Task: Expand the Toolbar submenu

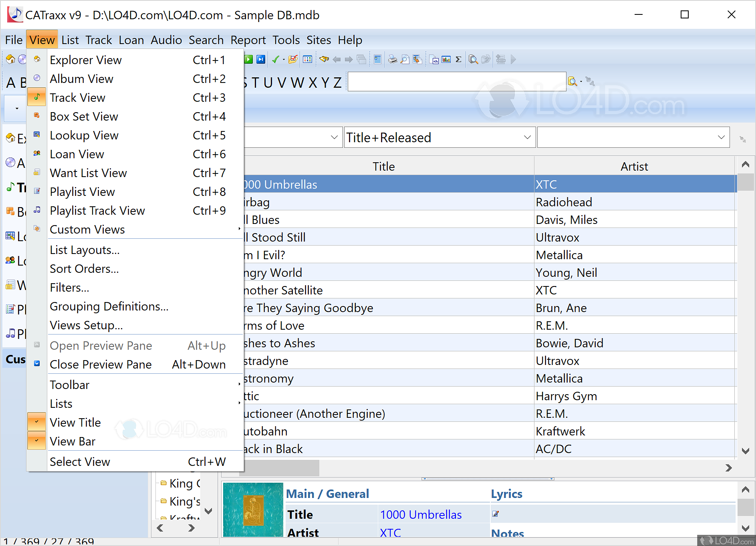Action: 70,385
